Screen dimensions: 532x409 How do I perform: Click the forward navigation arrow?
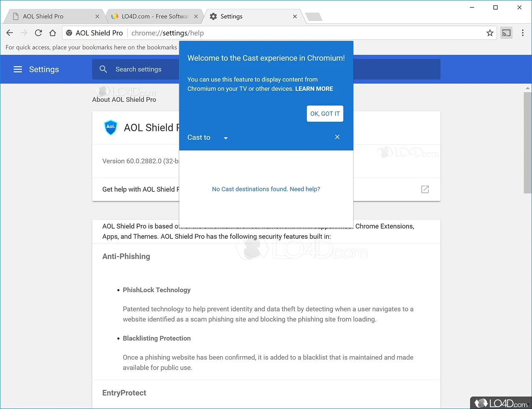tap(24, 33)
